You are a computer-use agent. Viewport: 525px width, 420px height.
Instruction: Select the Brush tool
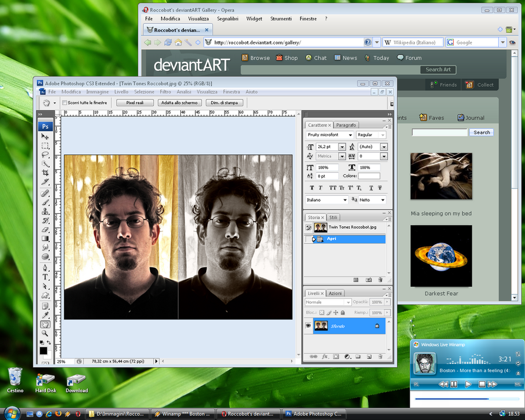pos(45,202)
